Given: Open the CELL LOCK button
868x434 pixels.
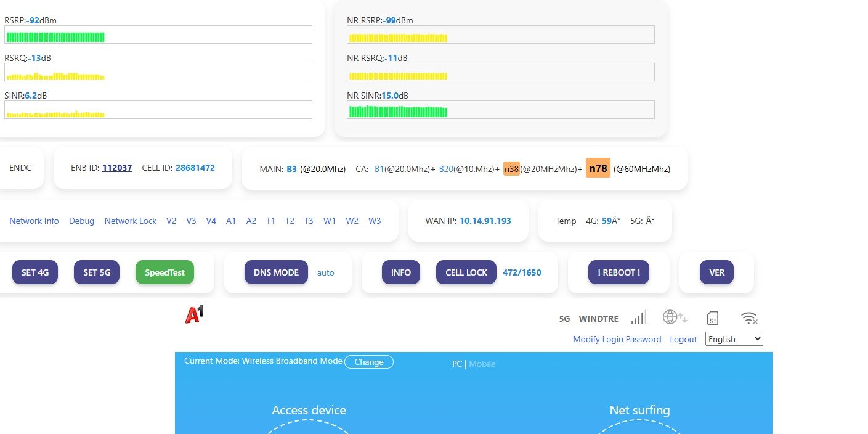Looking at the screenshot, I should click(466, 272).
